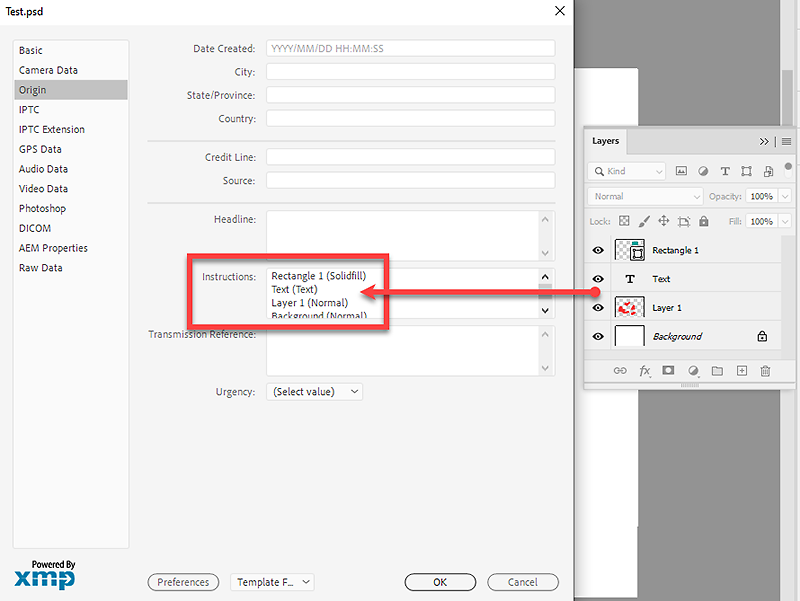Click the Transmission Reference text area
Image resolution: width=800 pixels, height=601 pixels.
[x=403, y=351]
